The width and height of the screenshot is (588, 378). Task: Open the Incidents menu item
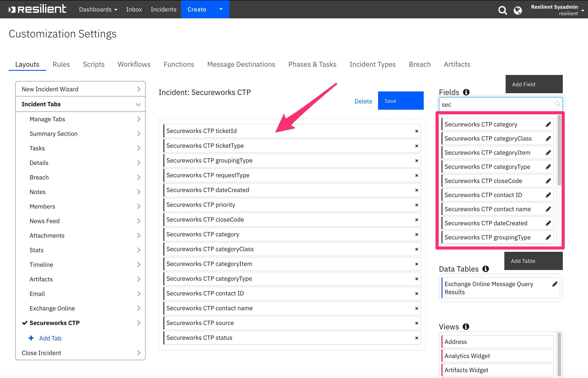(x=163, y=9)
